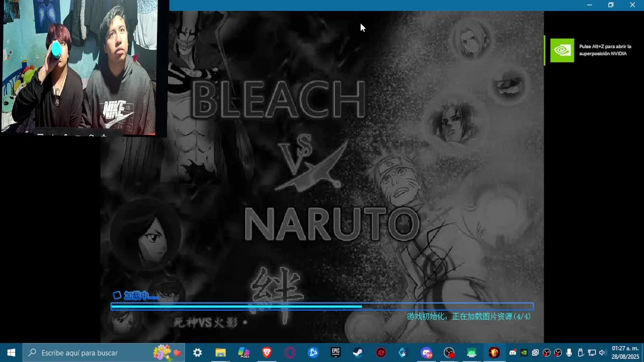Launch Microsoft 365 from the taskbar
The height and width of the screenshot is (362, 644).
[x=244, y=353]
